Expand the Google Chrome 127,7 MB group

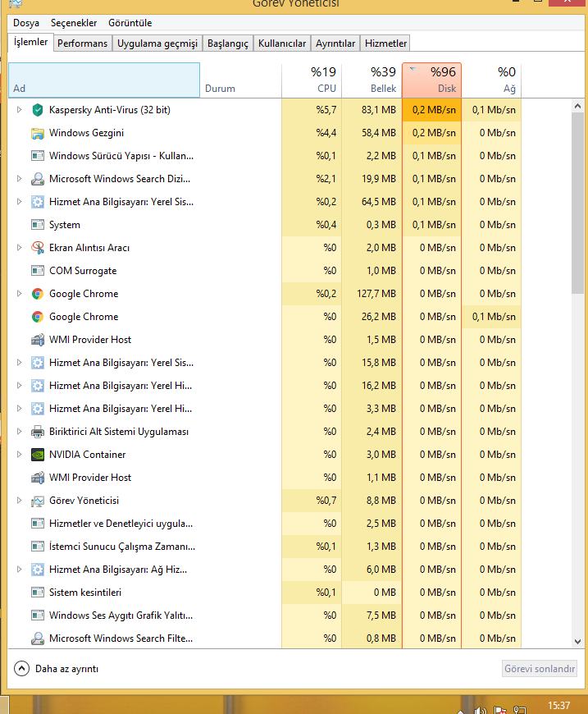(x=19, y=294)
